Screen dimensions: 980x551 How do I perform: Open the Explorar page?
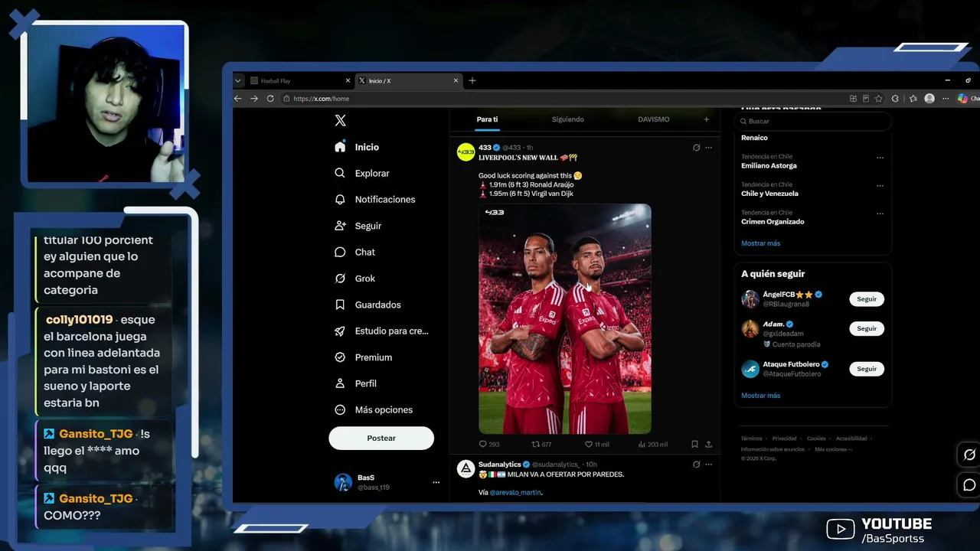click(x=362, y=174)
